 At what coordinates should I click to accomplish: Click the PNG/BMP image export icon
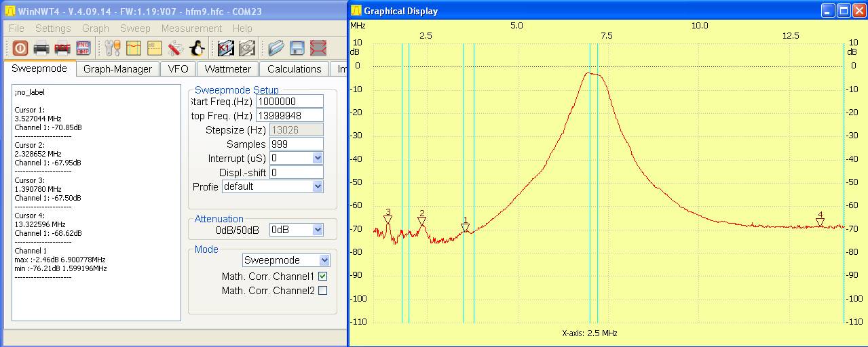[83, 48]
